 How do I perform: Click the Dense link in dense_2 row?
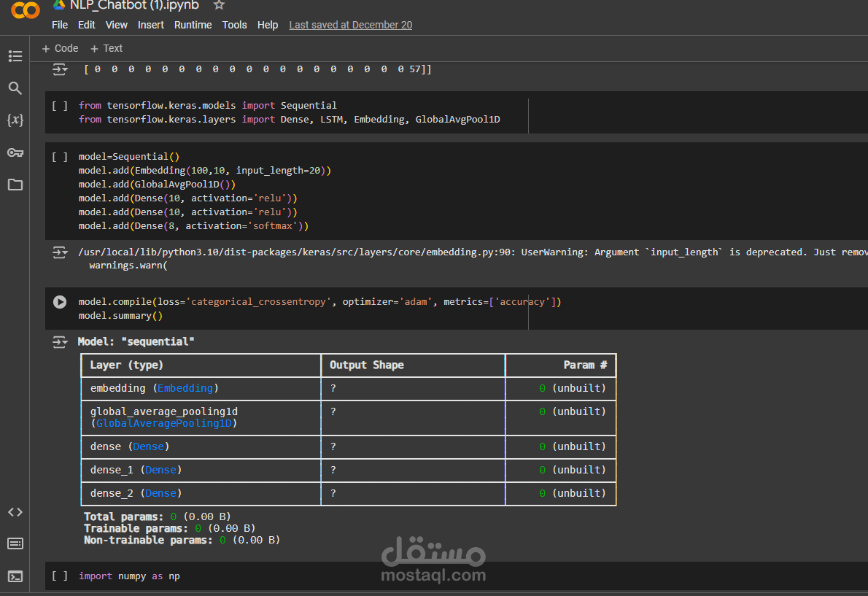pos(160,493)
